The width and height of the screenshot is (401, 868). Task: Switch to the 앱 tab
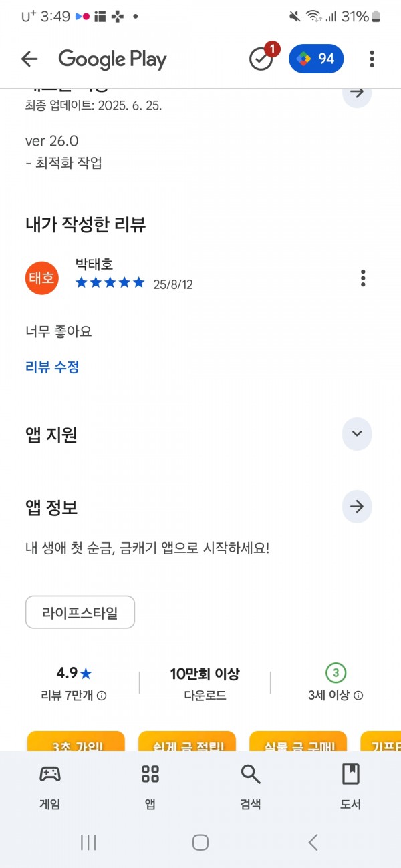pyautogui.click(x=150, y=787)
